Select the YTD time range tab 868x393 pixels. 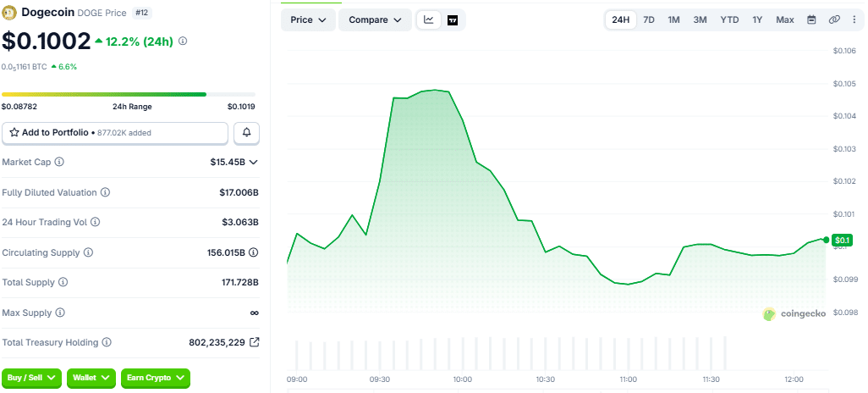coord(729,20)
